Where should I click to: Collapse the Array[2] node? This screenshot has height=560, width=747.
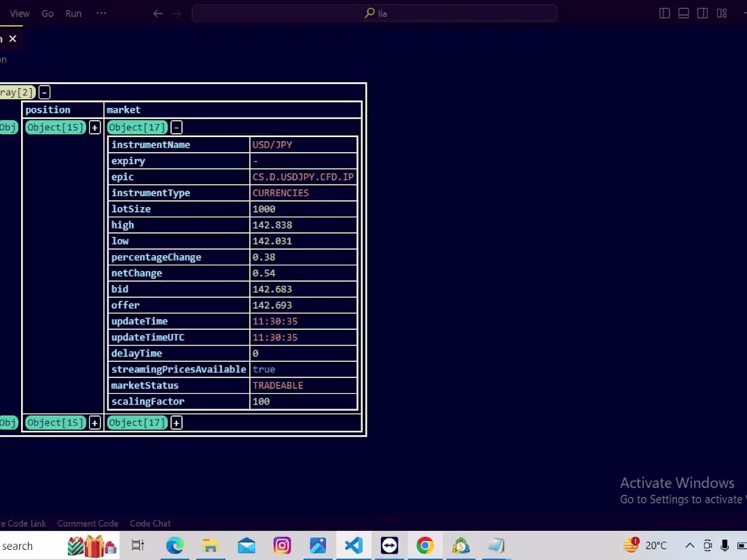click(44, 92)
